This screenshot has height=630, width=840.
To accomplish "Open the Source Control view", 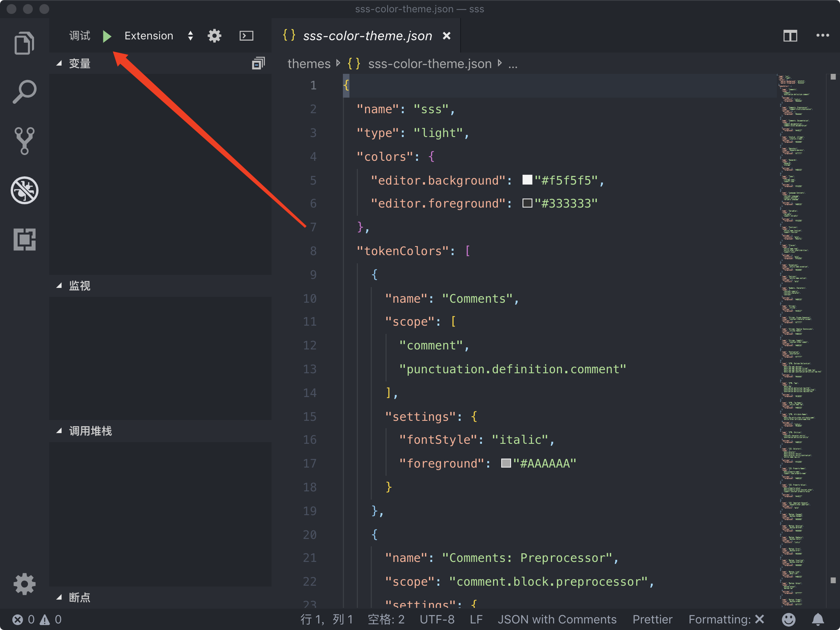I will [25, 141].
